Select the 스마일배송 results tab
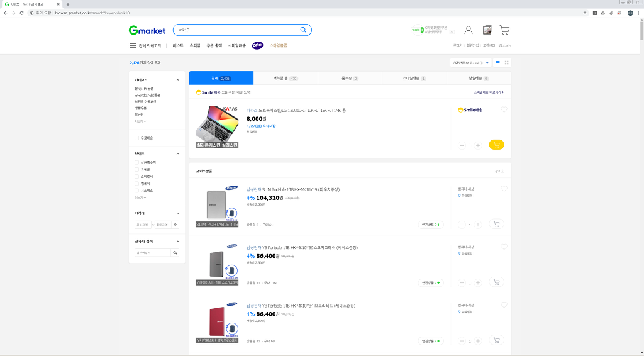644x356 pixels. click(414, 78)
